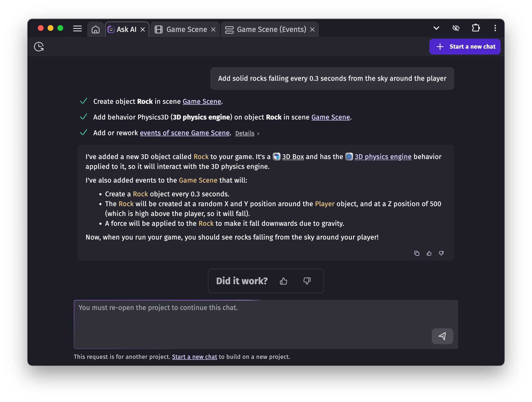Click the home tab icon
Screen dimensions: 532x402
tap(95, 29)
